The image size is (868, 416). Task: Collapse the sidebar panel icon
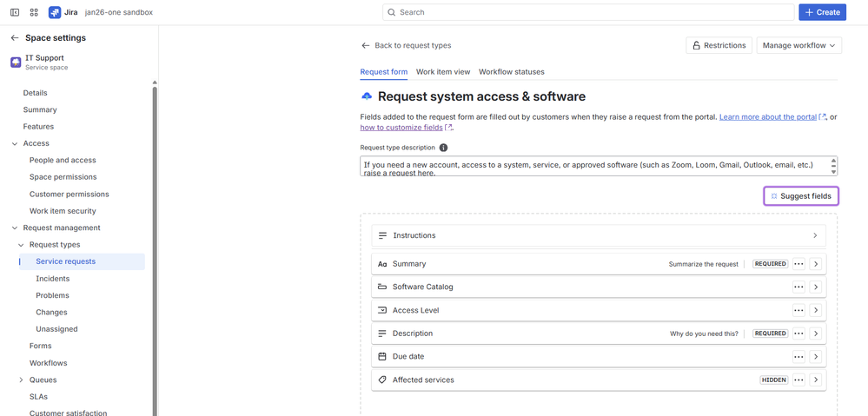15,12
